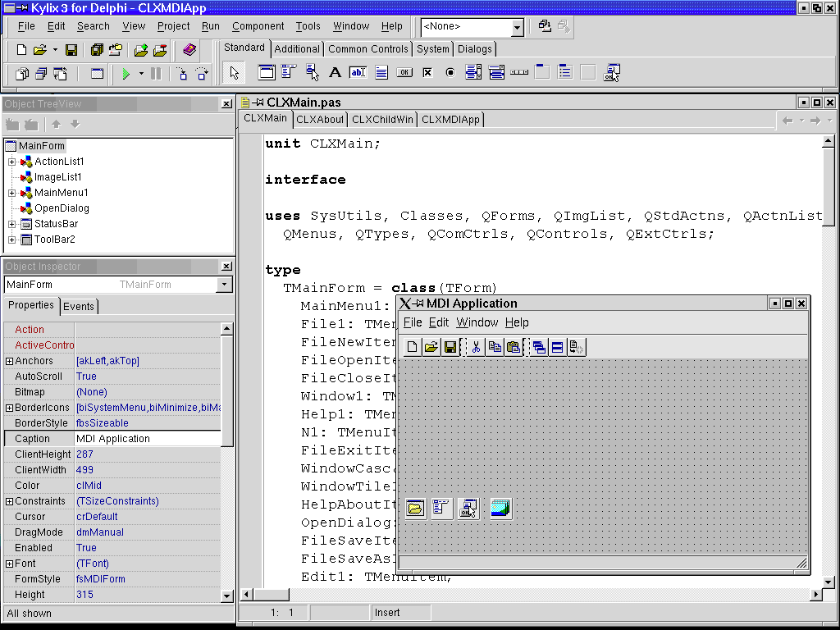
Task: Select the Edit box component in the palette
Action: click(358, 72)
